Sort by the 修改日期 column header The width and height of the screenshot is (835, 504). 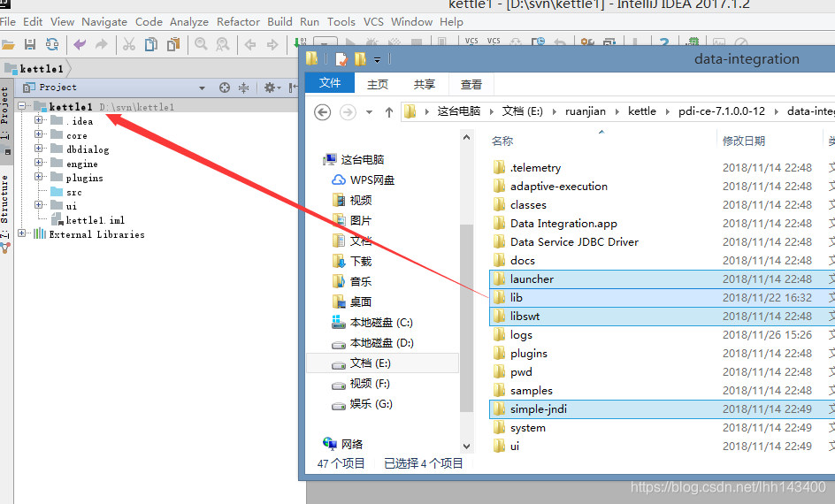744,141
